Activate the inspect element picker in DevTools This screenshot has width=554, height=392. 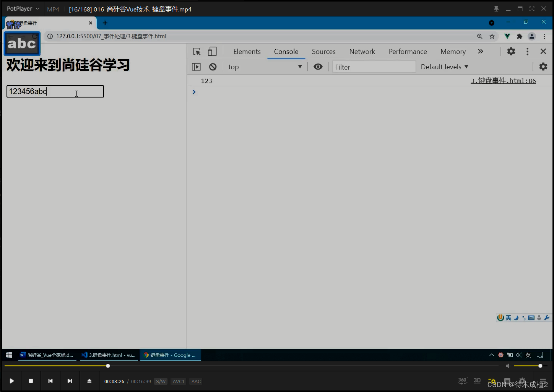pyautogui.click(x=197, y=52)
